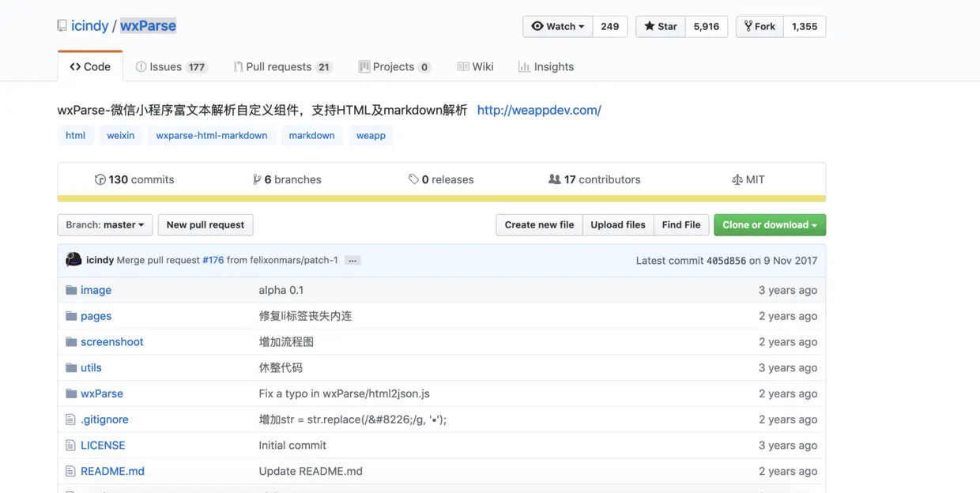
Task: Click the Wiki book icon
Action: 463,67
